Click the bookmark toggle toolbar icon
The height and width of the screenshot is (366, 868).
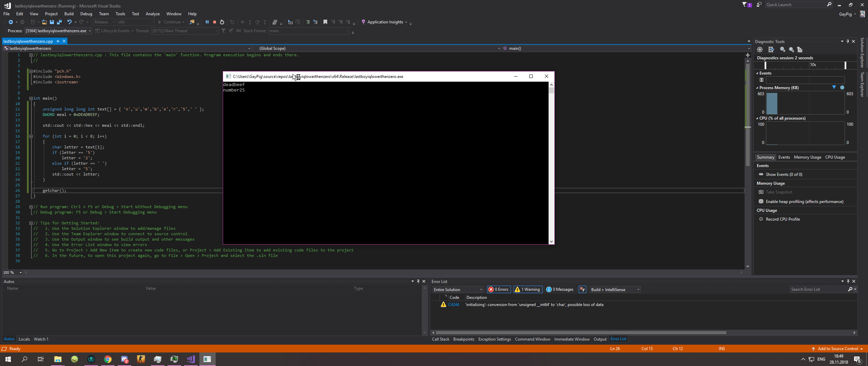click(325, 22)
